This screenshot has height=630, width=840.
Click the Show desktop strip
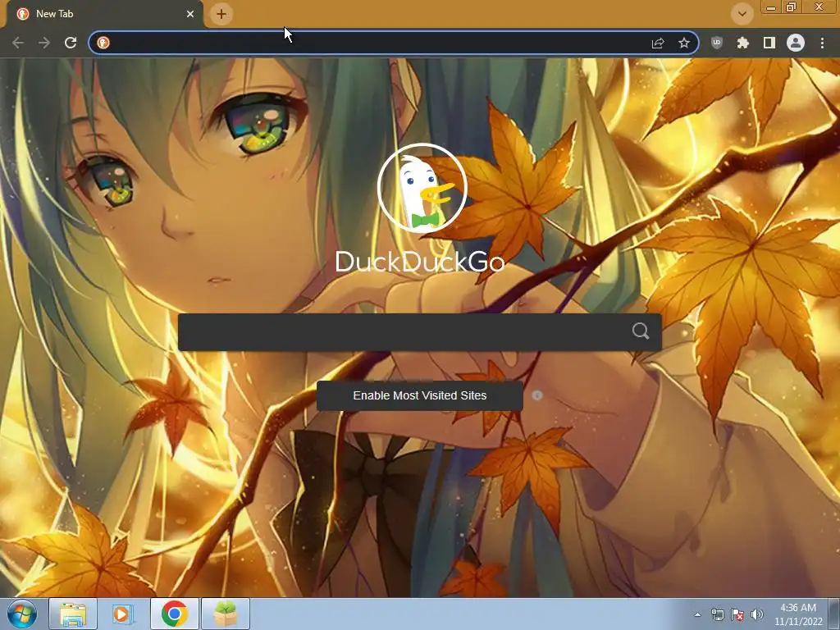(834, 614)
